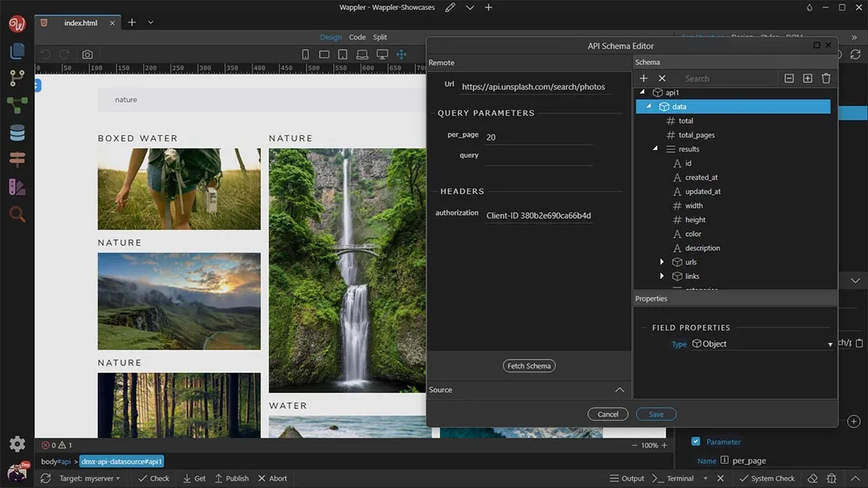Expand the Source panel chevron
The image size is (868, 488).
pyautogui.click(x=619, y=389)
